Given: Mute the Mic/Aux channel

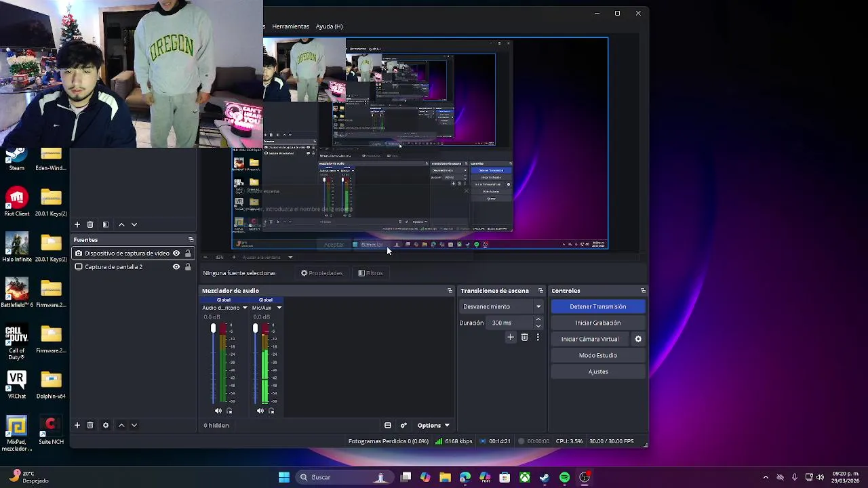Looking at the screenshot, I should (260, 411).
